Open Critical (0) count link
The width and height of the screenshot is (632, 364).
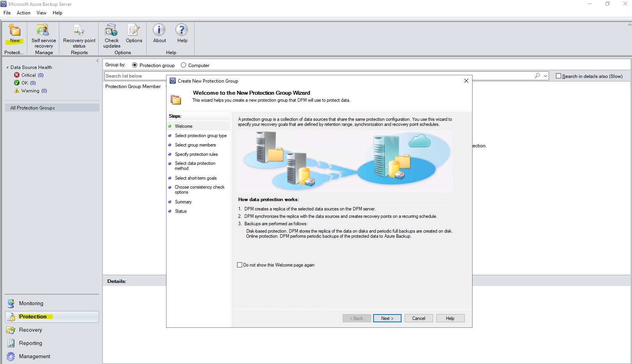pyautogui.click(x=41, y=75)
